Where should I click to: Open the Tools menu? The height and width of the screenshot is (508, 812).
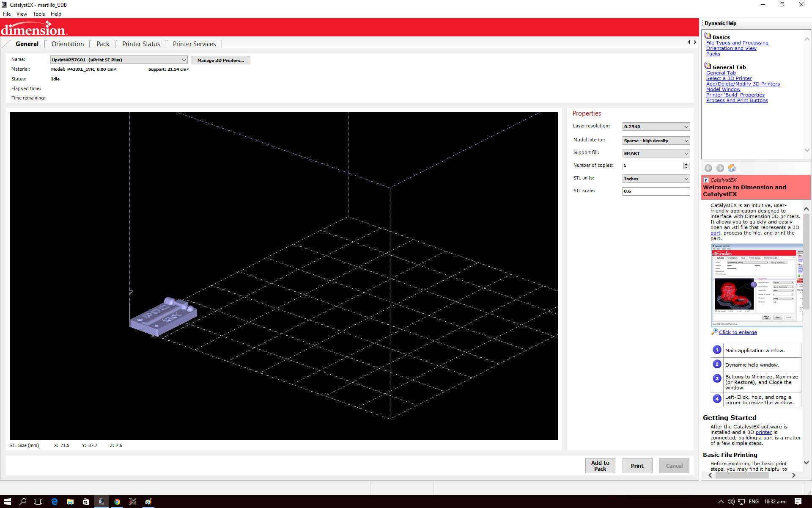39,14
